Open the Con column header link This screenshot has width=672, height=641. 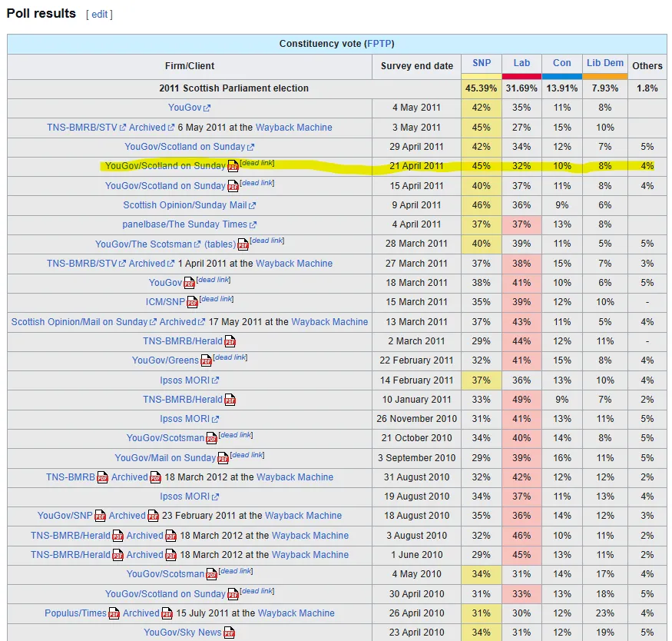562,63
